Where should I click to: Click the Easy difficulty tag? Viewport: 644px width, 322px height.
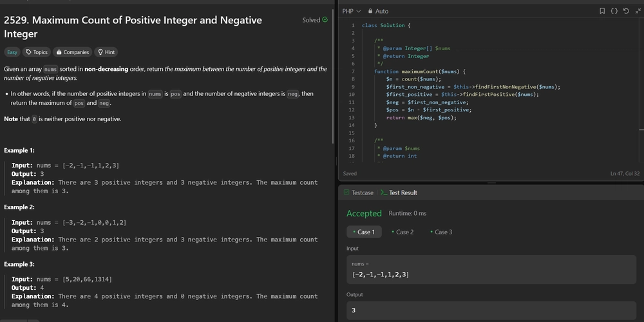point(12,52)
